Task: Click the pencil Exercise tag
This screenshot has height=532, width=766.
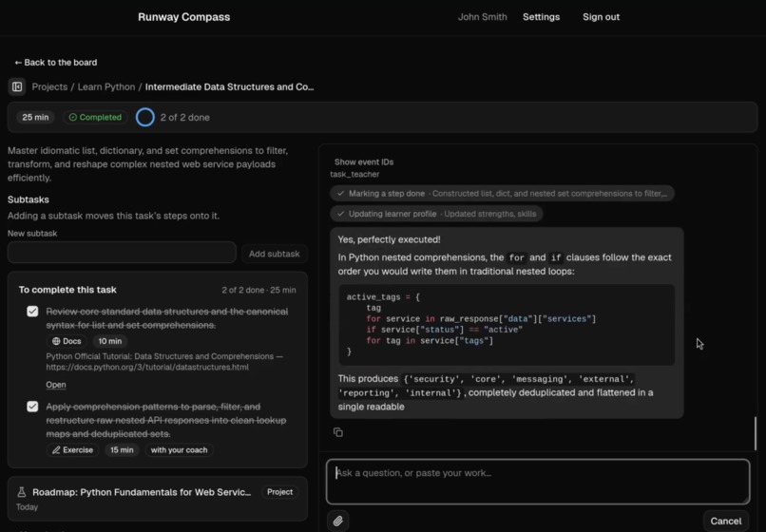Action: click(x=73, y=450)
